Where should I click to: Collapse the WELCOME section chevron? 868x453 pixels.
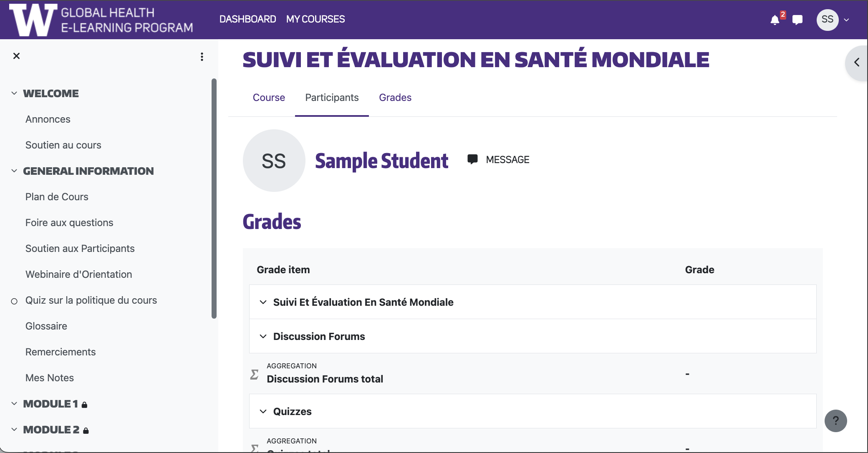coord(14,93)
